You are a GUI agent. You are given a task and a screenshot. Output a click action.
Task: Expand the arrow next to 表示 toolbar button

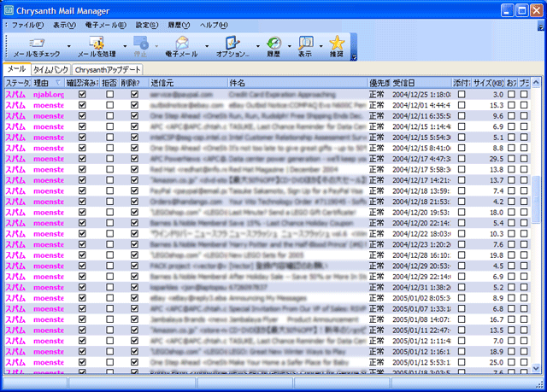point(321,46)
